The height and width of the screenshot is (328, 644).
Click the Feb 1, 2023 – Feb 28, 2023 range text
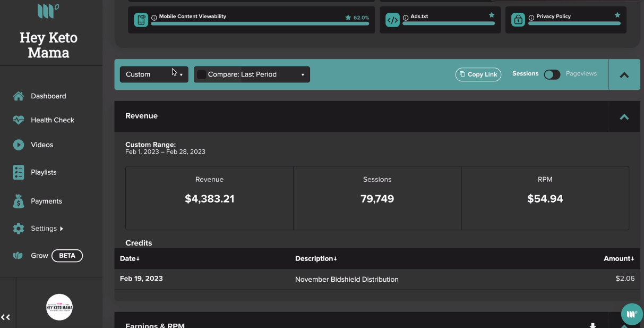point(165,152)
